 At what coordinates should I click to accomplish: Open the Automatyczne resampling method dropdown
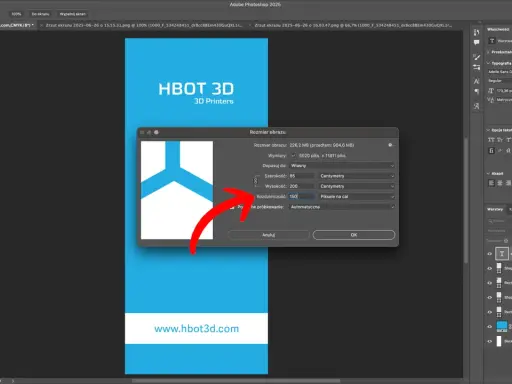342,207
